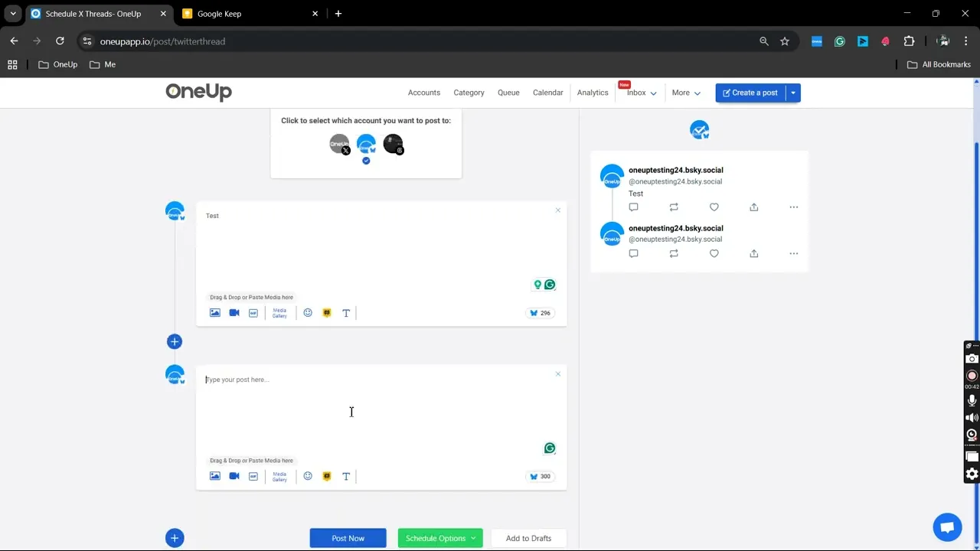Click share icon on the preview Test post
Viewport: 980px width, 551px height.
tap(754, 207)
